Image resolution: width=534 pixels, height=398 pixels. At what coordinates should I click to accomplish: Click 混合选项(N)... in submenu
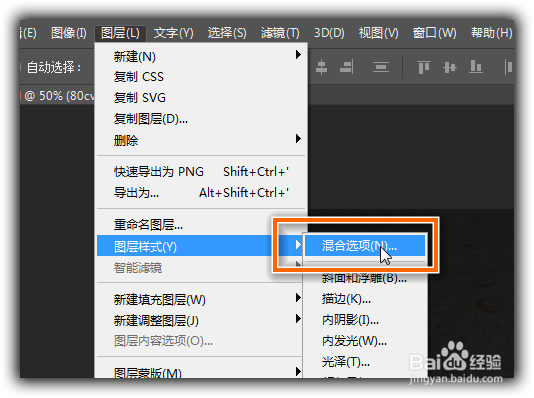(x=365, y=245)
